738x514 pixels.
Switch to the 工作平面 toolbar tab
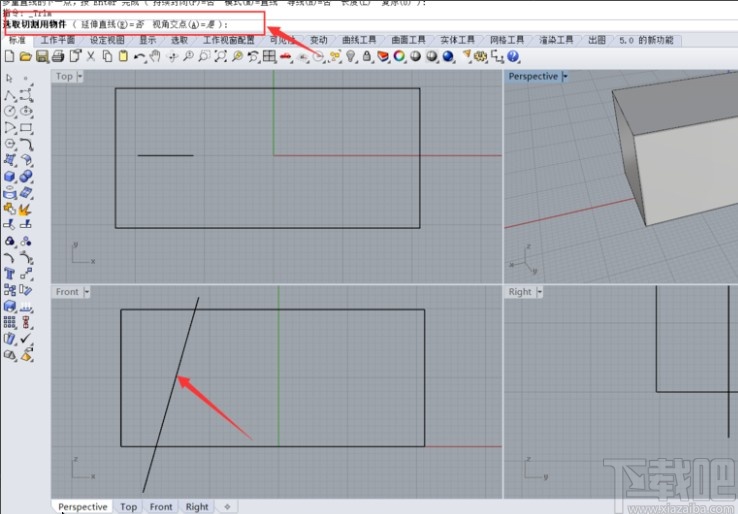coord(57,40)
